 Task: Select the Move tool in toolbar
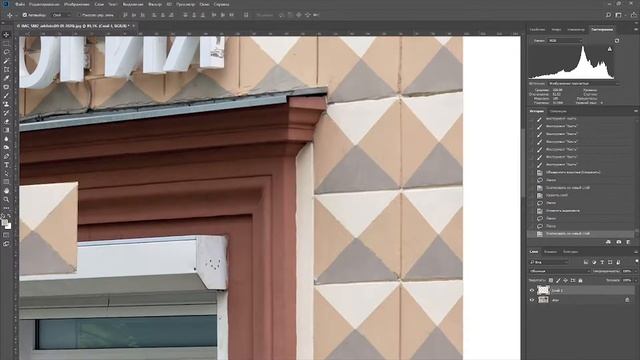click(6, 35)
